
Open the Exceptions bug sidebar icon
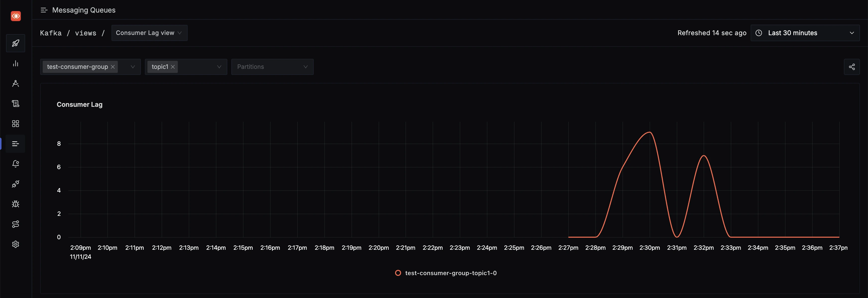click(16, 204)
